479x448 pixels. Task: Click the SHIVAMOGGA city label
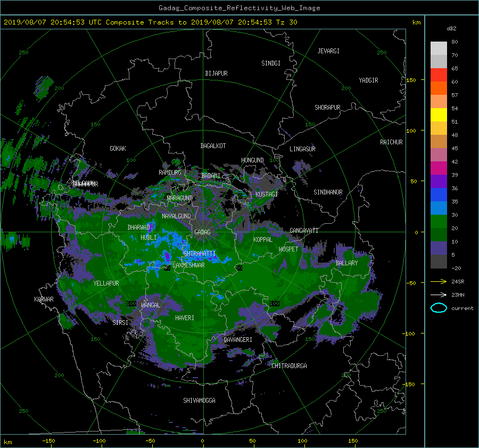pos(199,400)
